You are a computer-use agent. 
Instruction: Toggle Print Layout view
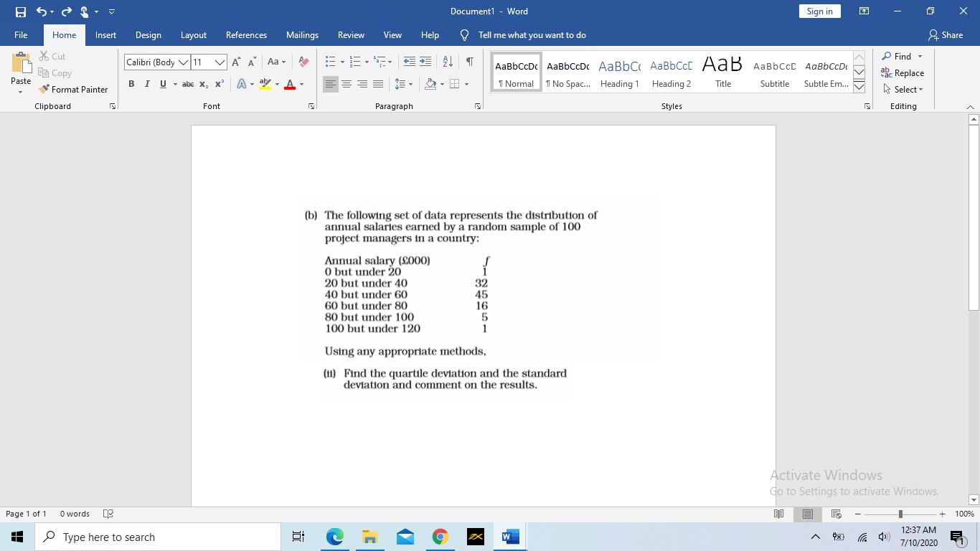tap(808, 514)
